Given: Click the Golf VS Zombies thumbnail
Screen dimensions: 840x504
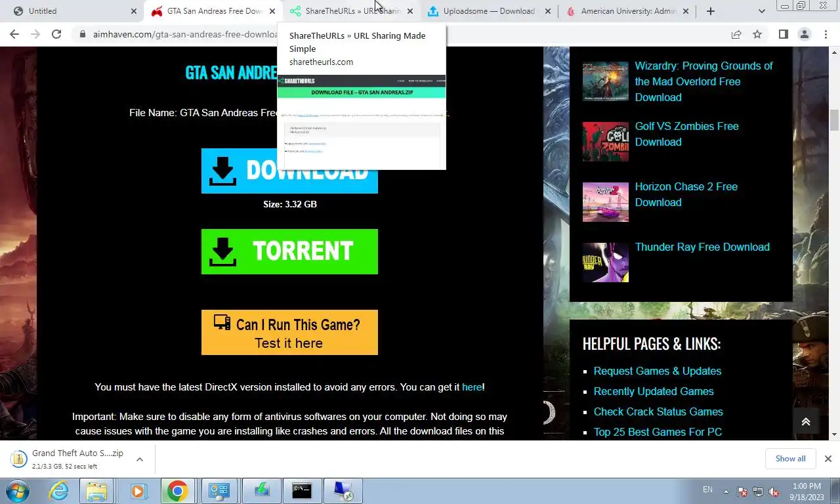Looking at the screenshot, I should (x=605, y=141).
